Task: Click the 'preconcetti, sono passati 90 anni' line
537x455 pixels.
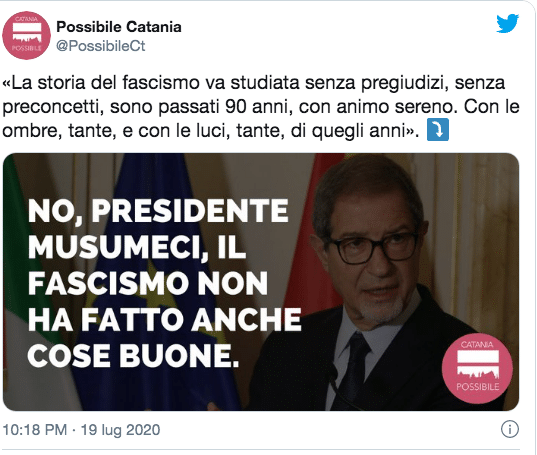Action: 147,107
